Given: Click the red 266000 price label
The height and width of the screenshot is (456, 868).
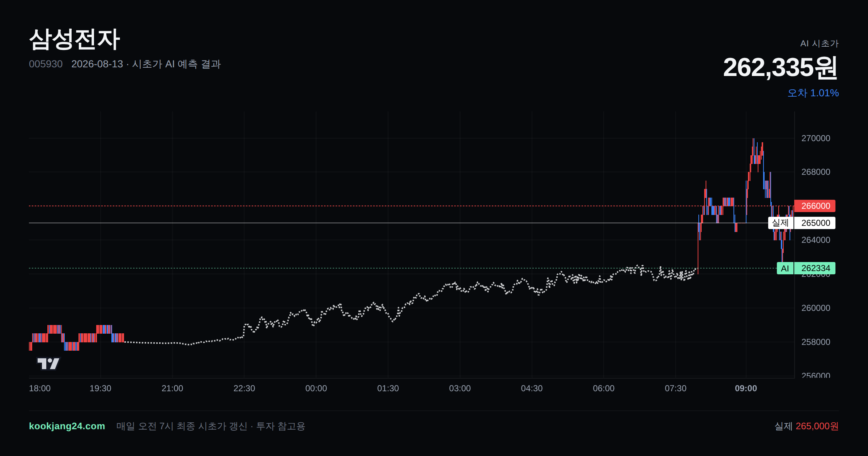Looking at the screenshot, I should click(814, 206).
